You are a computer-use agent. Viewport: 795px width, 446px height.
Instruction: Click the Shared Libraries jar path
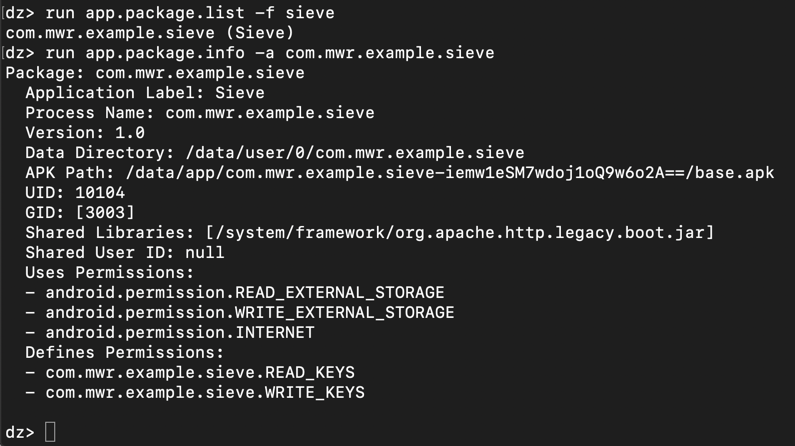460,233
